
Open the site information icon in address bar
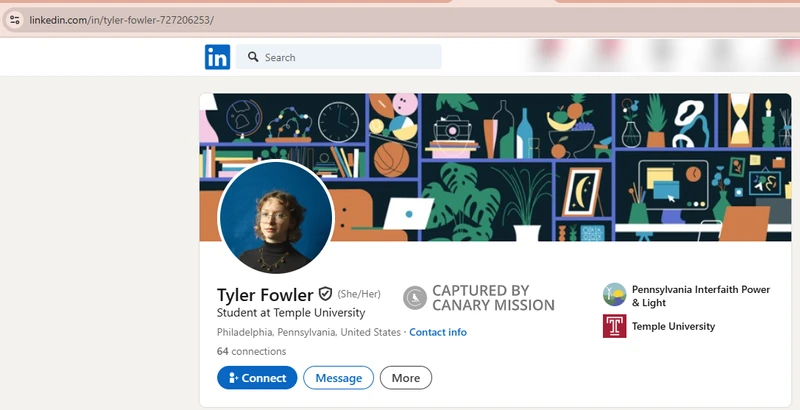tap(14, 20)
